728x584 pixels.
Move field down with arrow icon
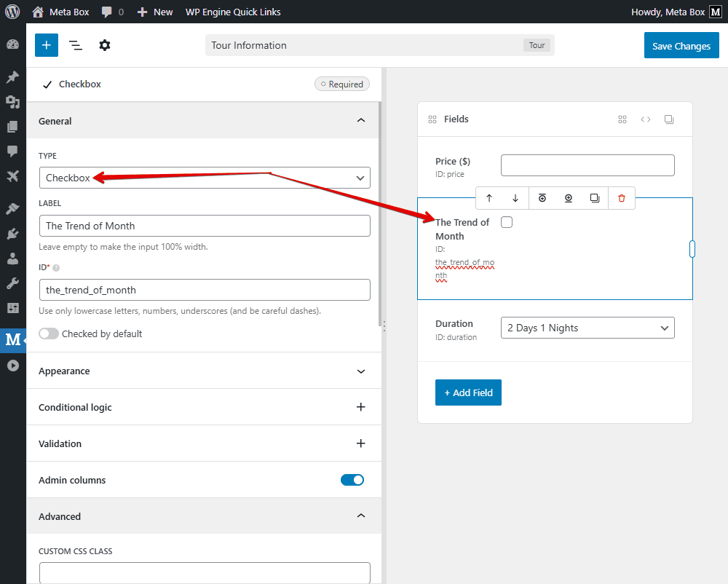[515, 198]
